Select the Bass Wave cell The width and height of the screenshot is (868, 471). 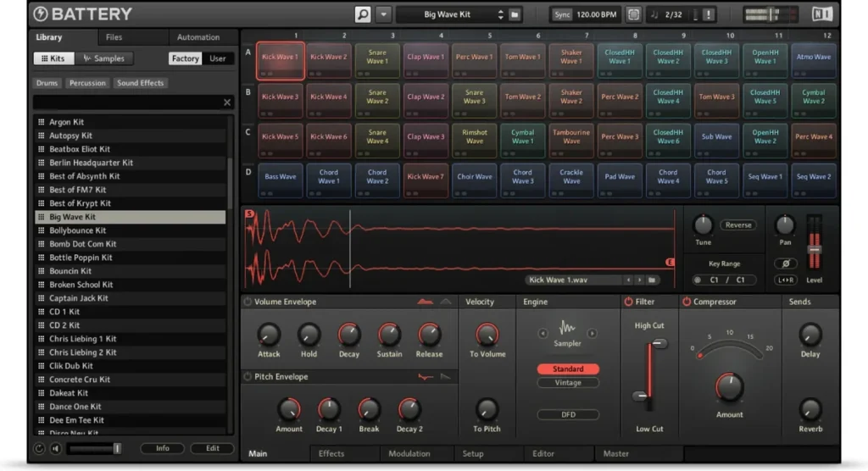[x=280, y=180]
